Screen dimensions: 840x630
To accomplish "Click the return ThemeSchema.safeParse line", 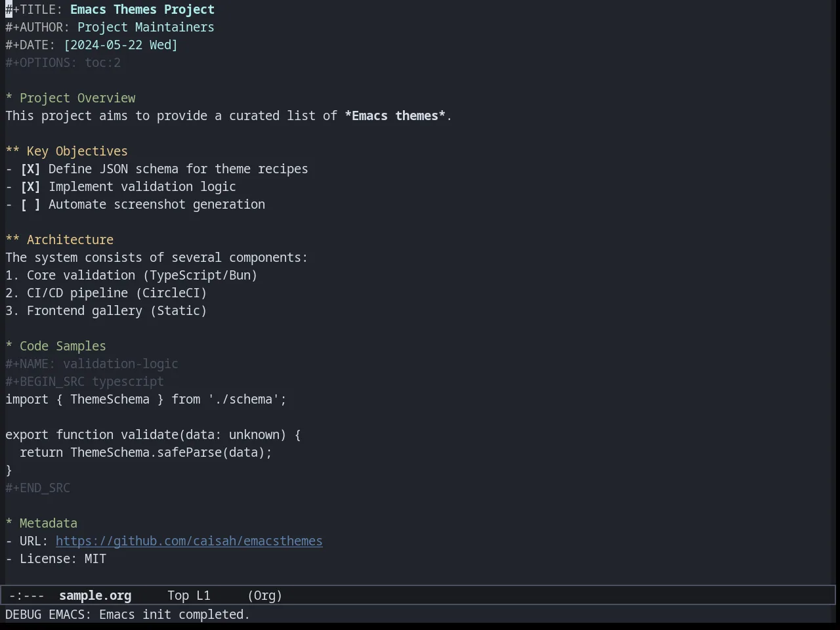I will (x=146, y=453).
